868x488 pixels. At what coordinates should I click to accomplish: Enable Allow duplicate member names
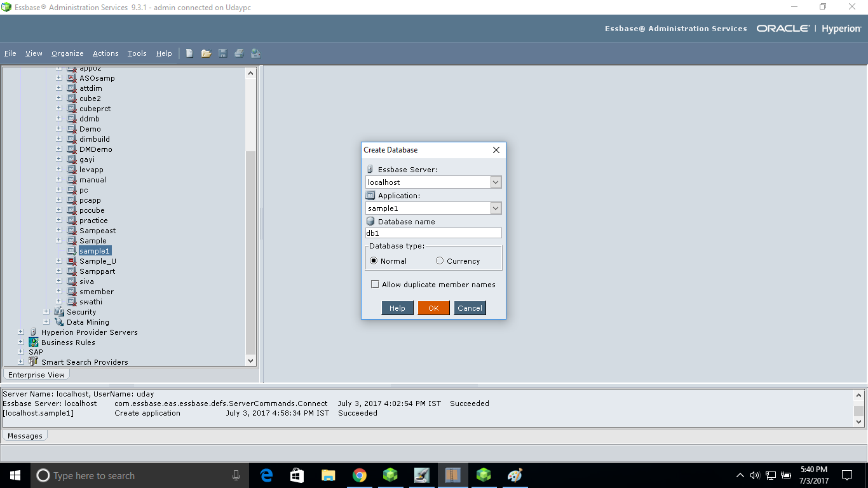[x=375, y=284]
